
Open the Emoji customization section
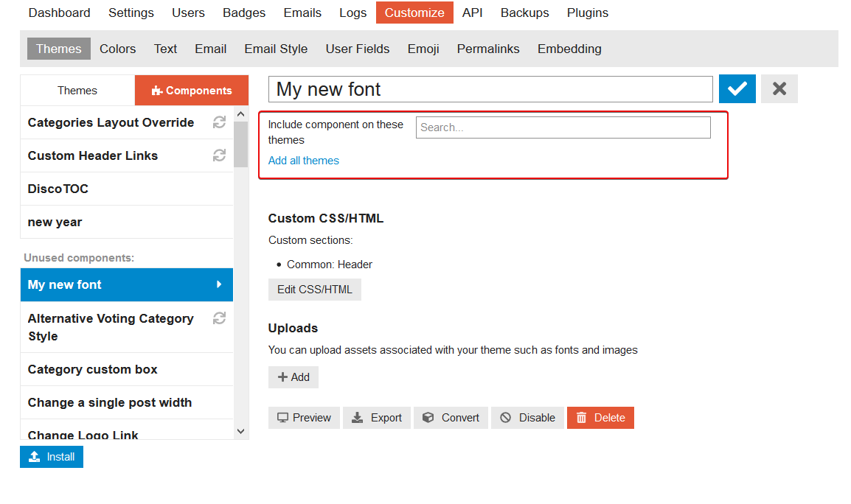pos(423,49)
